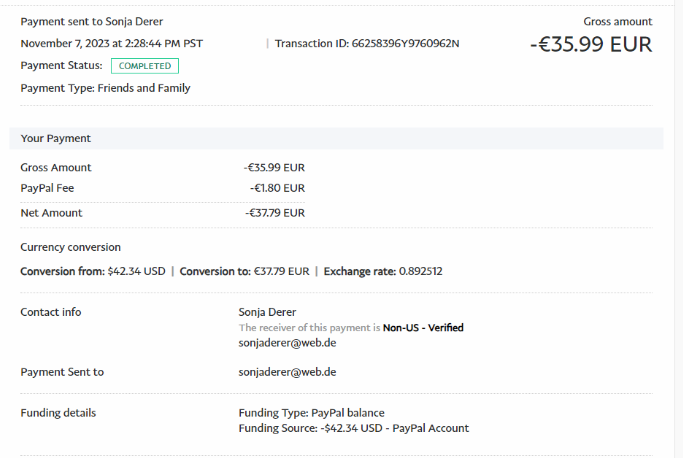683x458 pixels.
Task: Select the PayPal Fee value -€1.80 EUR
Action: tap(277, 188)
